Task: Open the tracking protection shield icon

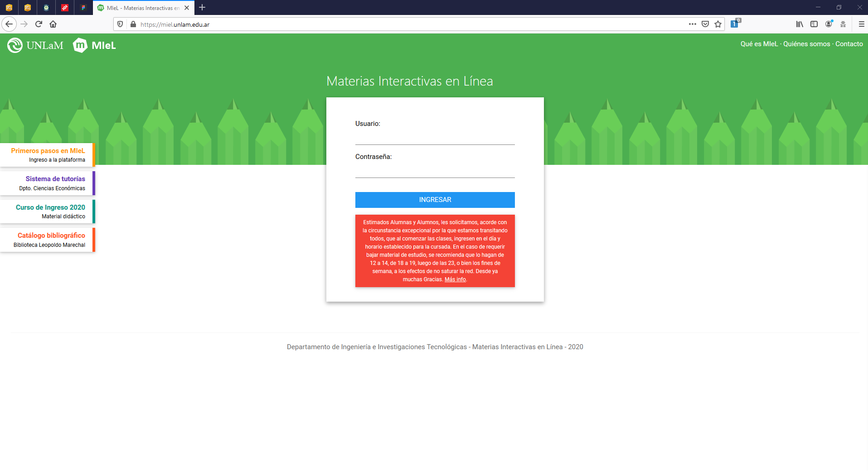Action: coord(120,24)
